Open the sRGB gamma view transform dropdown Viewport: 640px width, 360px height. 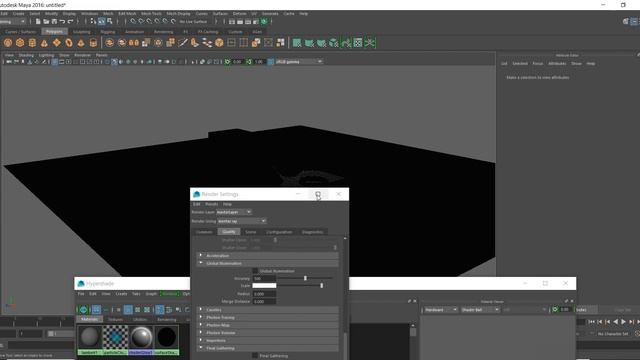[x=299, y=62]
